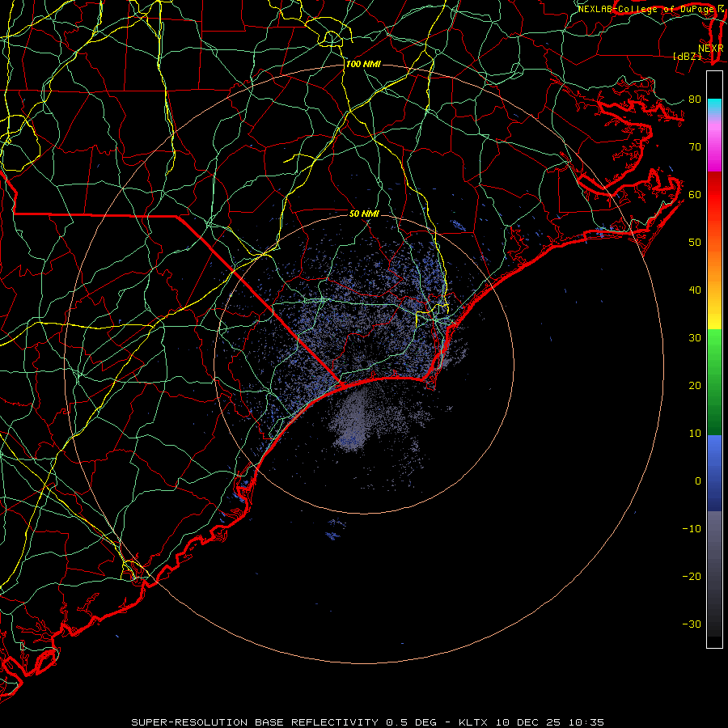This screenshot has height=728, width=728.
Task: Click the blue section of the reflectivity color bar
Action: pyautogui.click(x=714, y=473)
